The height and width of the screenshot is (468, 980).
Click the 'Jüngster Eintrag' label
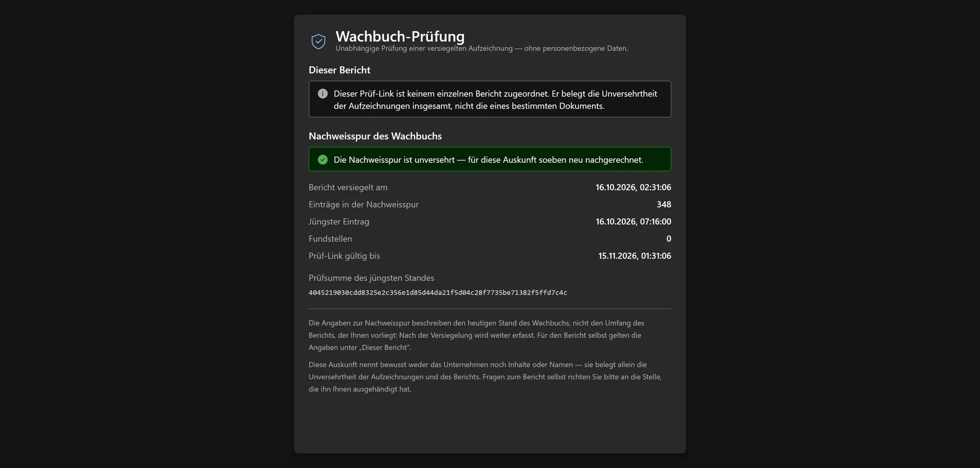(339, 222)
